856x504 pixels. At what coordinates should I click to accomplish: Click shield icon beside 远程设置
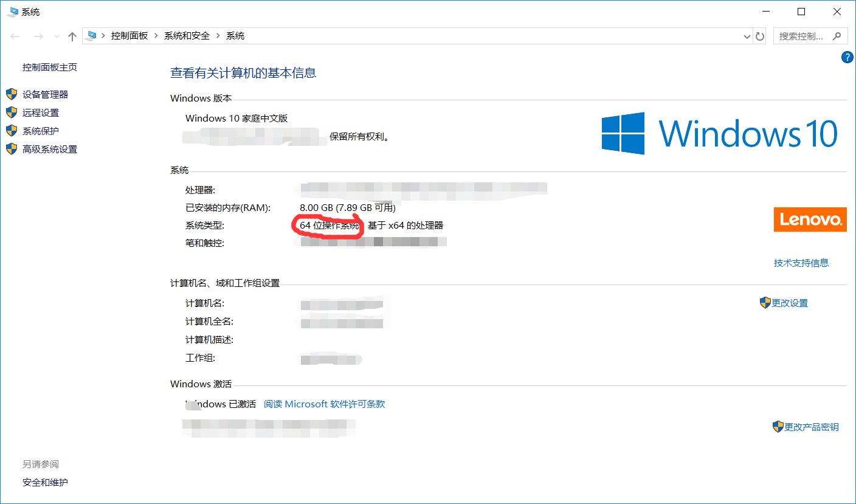tap(12, 112)
